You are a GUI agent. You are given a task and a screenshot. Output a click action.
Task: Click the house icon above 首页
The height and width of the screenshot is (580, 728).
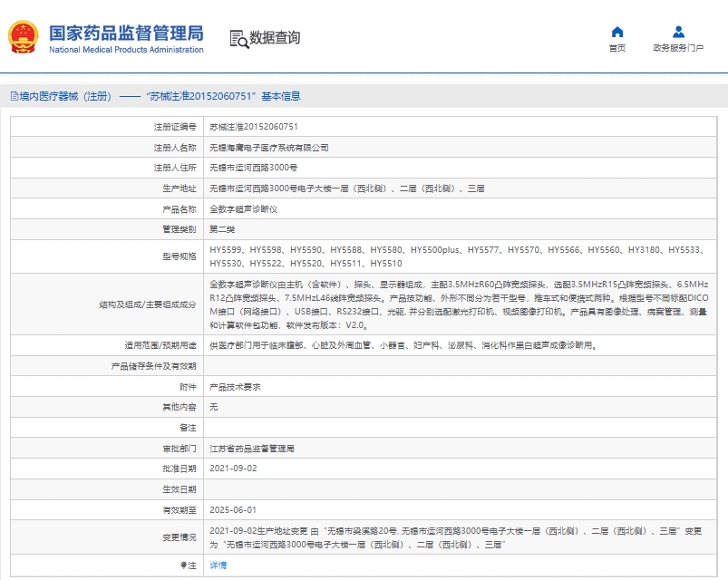click(617, 32)
